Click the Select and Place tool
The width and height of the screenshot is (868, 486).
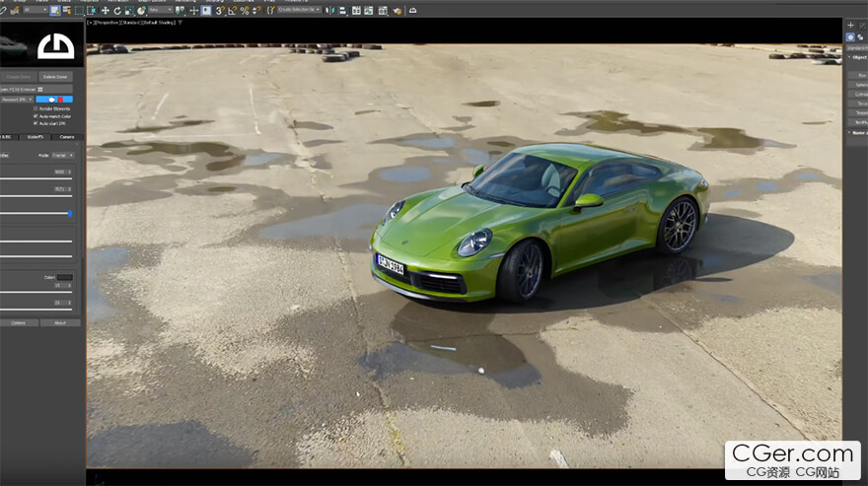141,11
